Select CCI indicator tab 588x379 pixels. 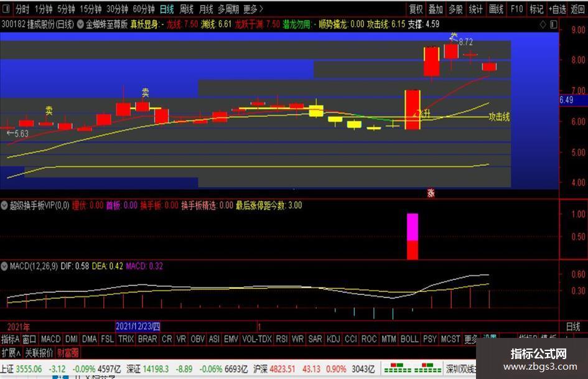351,339
